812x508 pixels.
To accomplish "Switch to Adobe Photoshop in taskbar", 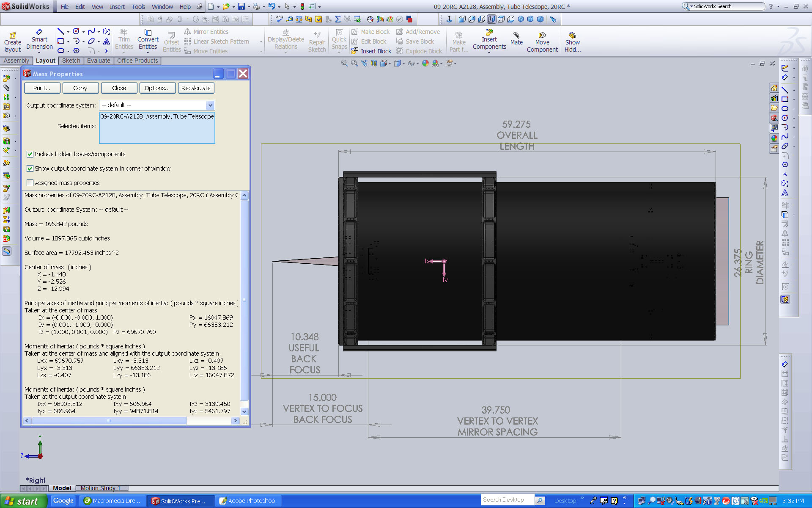I will (x=247, y=501).
